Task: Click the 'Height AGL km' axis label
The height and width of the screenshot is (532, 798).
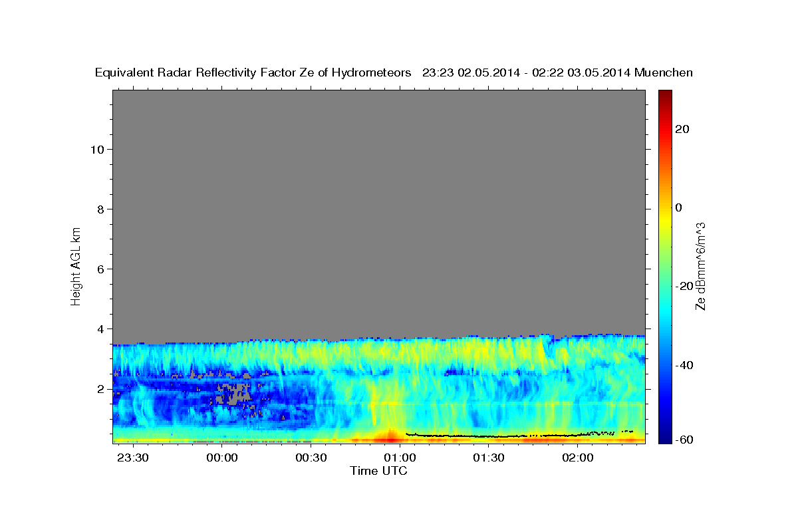Action: coord(76,265)
